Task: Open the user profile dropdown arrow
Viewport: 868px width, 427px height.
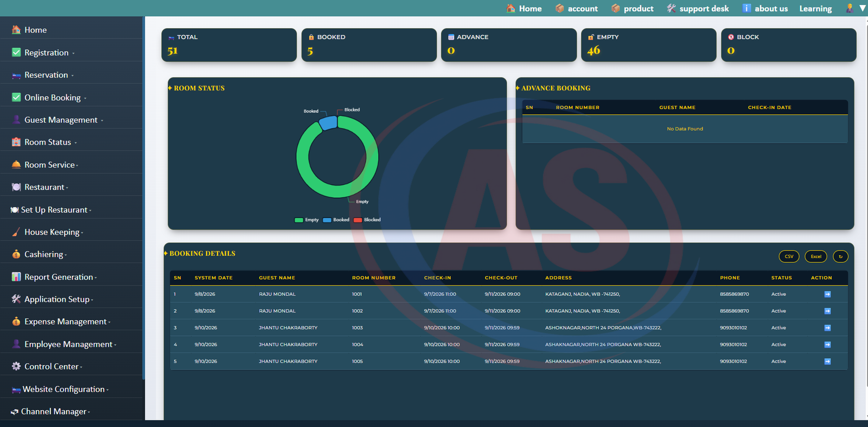Action: pyautogui.click(x=863, y=8)
